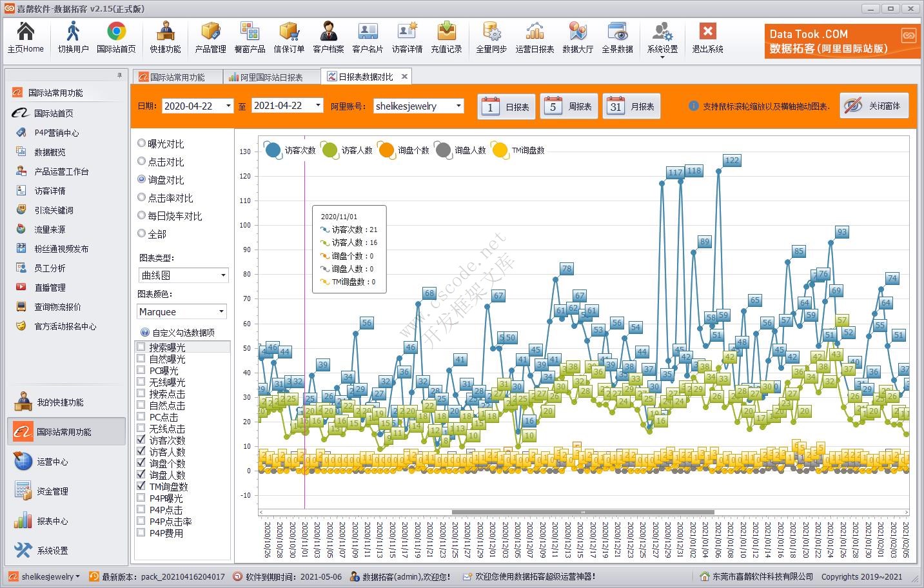
Task: Click 最新版本 pack_20210416204017 in status bar
Action: tap(158, 576)
